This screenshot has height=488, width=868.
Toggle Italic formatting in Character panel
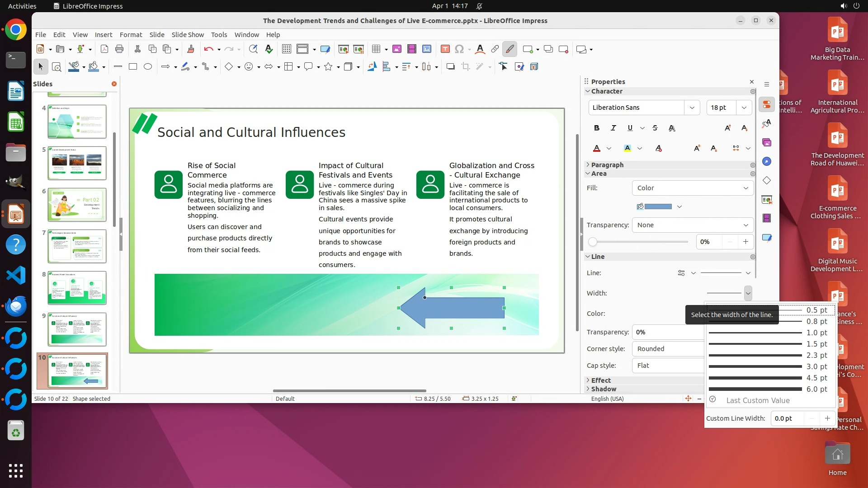pos(613,128)
